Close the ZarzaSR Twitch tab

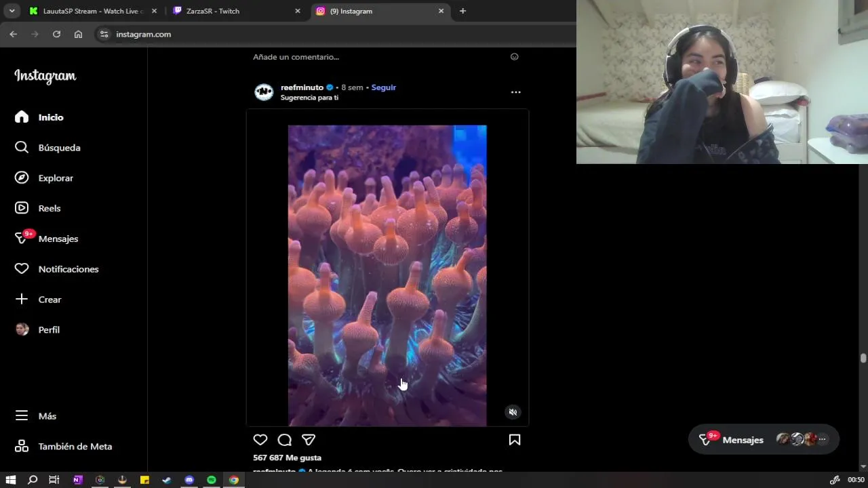297,11
